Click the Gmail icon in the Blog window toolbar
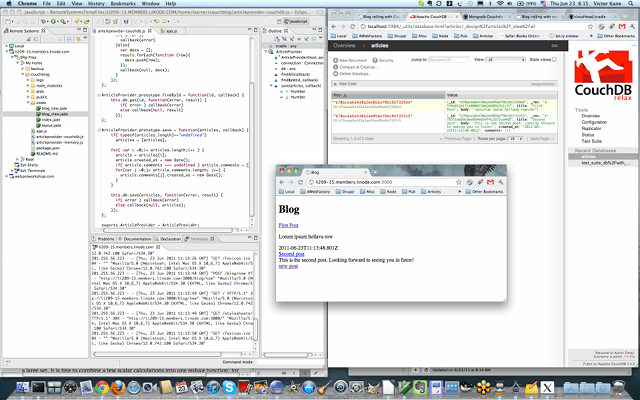The height and width of the screenshot is (400, 640). [490, 182]
